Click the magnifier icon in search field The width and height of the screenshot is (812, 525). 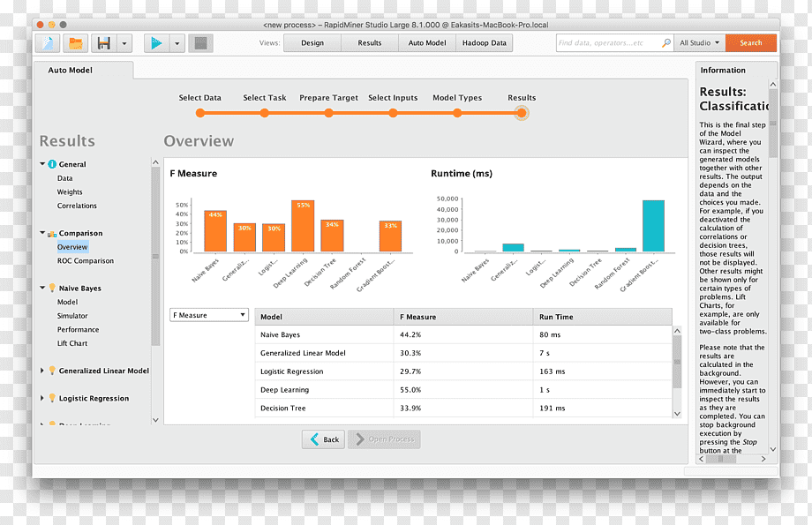666,43
